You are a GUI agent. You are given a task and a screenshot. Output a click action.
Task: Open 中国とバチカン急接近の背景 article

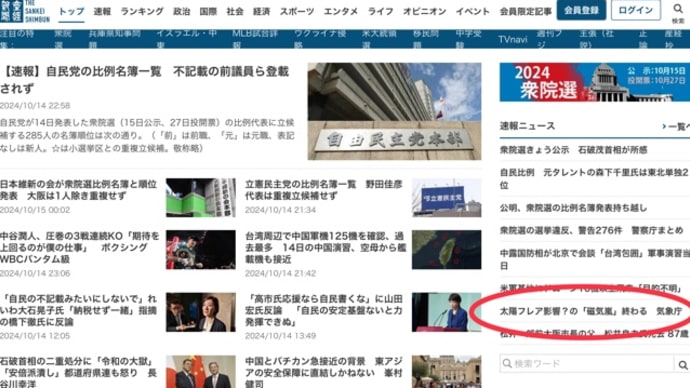[x=324, y=372]
